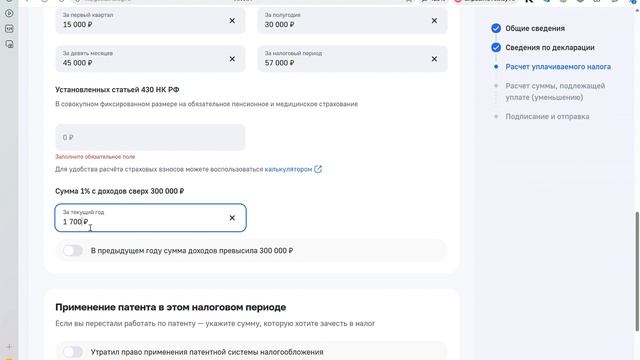Click the empty 0 ₽ fixed contributions field
Viewport: 640px width, 360px height.
point(150,138)
